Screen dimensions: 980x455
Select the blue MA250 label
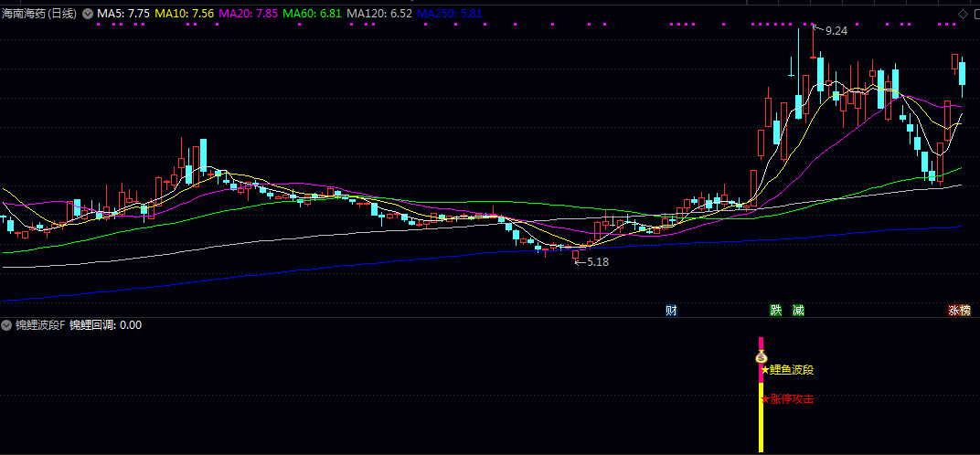(449, 14)
